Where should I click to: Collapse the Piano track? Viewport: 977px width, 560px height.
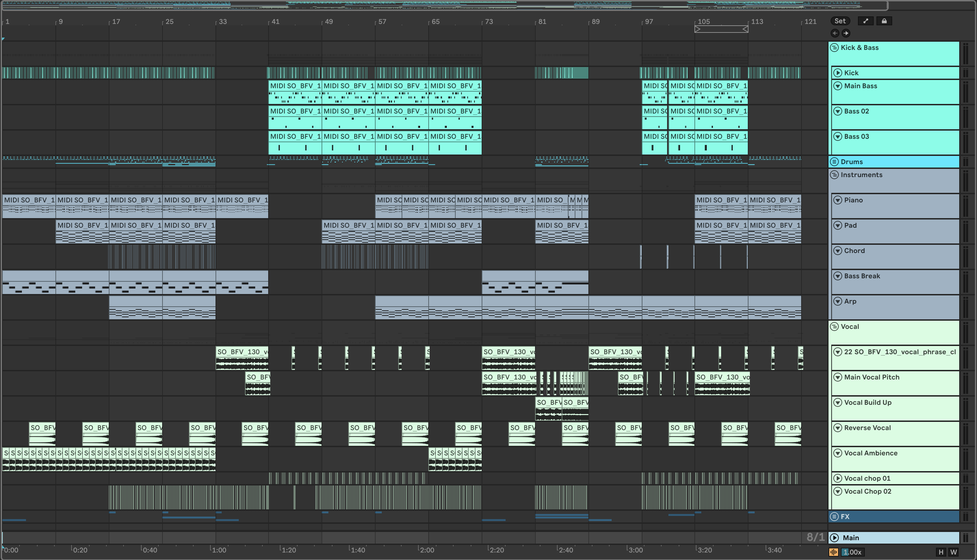coord(838,200)
